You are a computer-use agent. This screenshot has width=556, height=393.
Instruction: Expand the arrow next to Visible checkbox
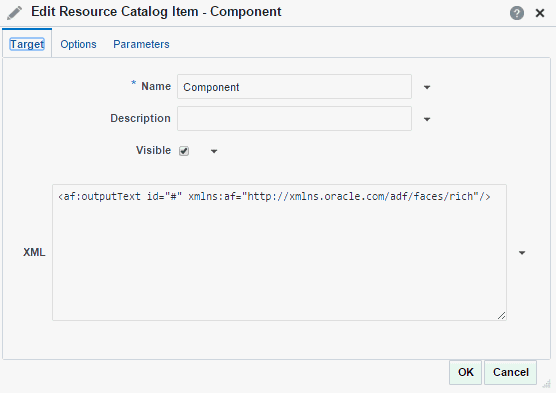(214, 151)
